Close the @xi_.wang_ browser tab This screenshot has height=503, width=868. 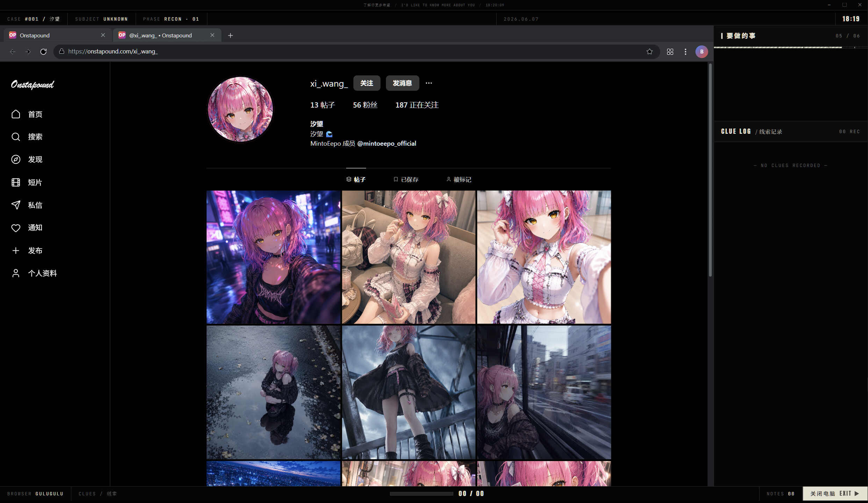click(212, 35)
